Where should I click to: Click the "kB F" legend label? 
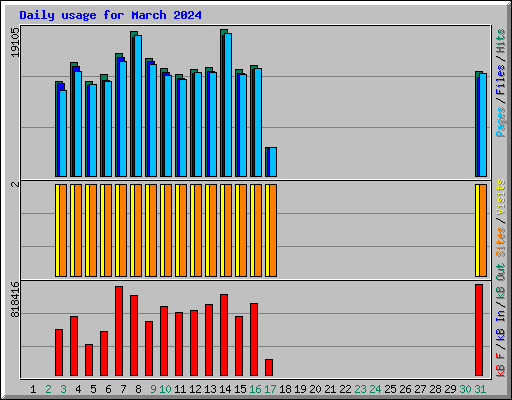(x=500, y=365)
